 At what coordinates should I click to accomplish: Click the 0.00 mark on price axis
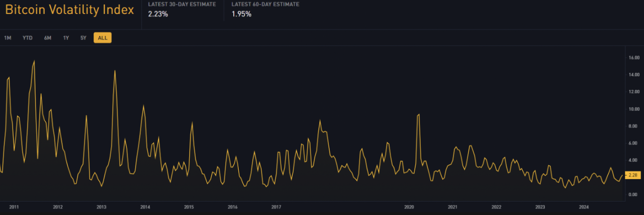[x=632, y=194]
